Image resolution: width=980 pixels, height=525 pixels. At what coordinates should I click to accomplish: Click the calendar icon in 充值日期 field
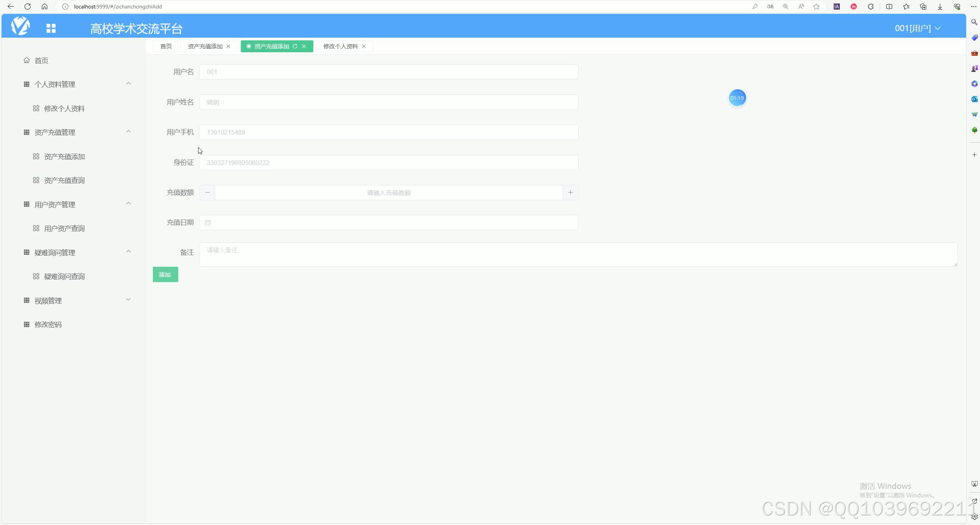click(x=208, y=223)
